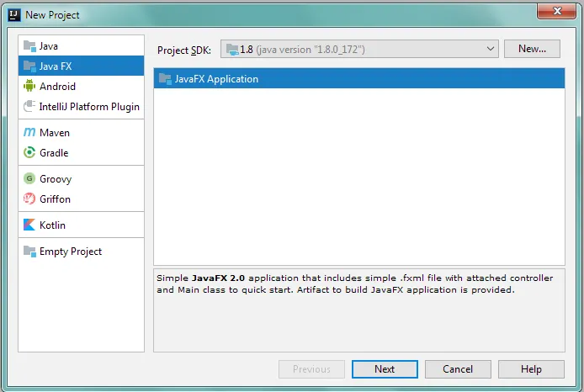Click the IntelliJ Platform Plugin icon

pos(29,106)
